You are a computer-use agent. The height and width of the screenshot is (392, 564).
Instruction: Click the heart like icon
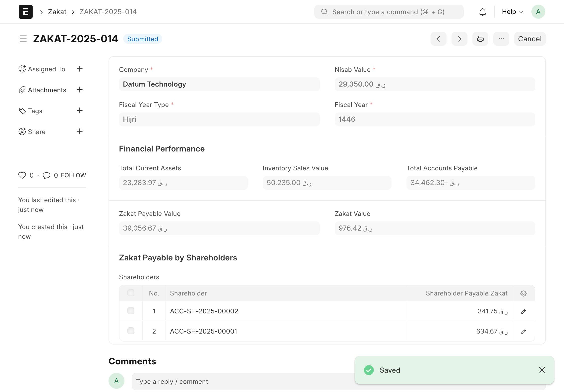[22, 175]
